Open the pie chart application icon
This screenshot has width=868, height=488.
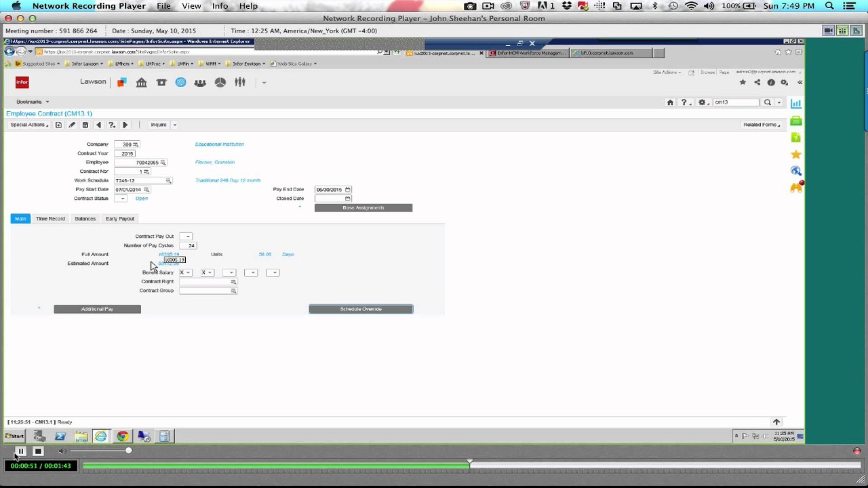[220, 82]
